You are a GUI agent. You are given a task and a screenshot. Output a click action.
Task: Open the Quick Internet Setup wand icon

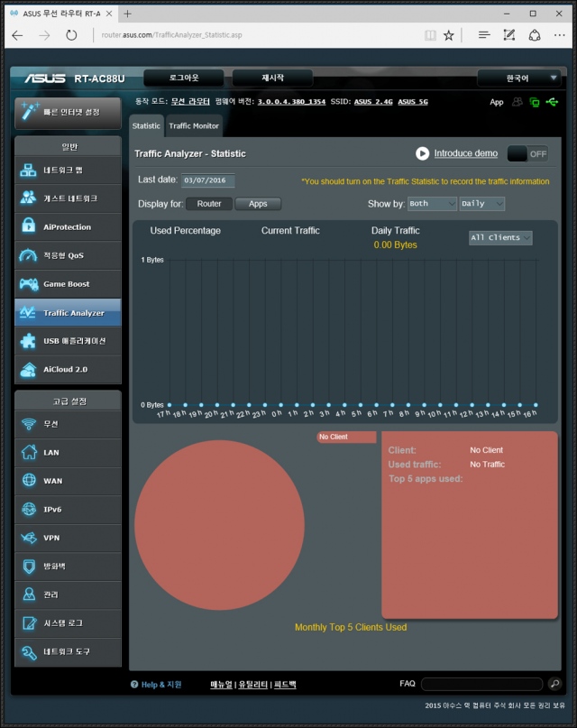pyautogui.click(x=30, y=112)
